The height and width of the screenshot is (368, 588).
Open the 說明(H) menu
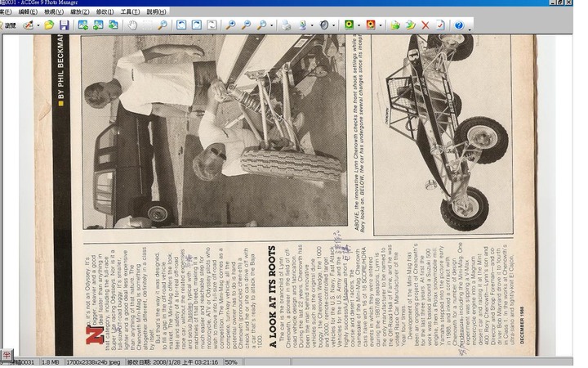tap(156, 11)
